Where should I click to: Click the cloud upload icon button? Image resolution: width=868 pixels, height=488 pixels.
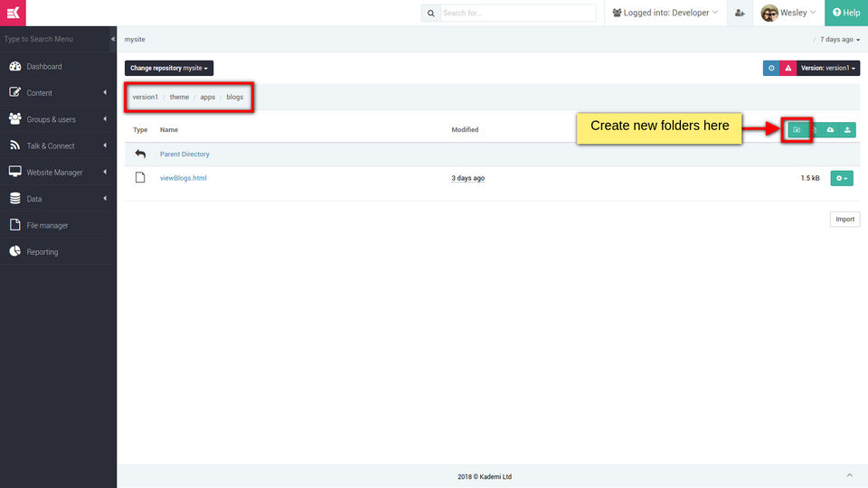(x=830, y=130)
